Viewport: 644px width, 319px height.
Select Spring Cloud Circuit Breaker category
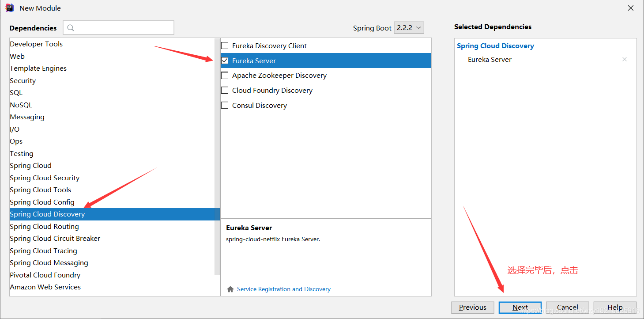coord(112,239)
